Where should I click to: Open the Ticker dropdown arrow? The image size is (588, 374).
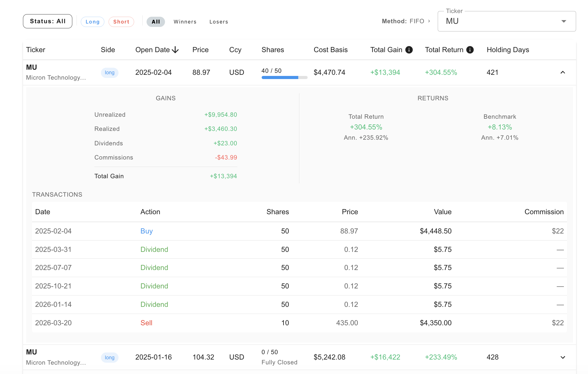(564, 21)
